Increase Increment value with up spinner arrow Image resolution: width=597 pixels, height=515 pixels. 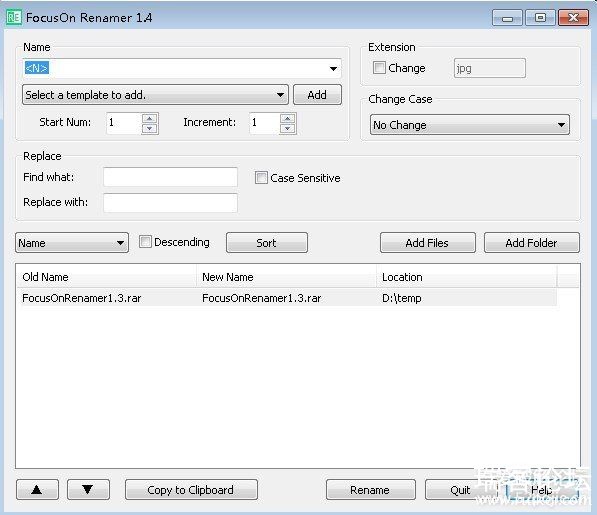pos(287,118)
